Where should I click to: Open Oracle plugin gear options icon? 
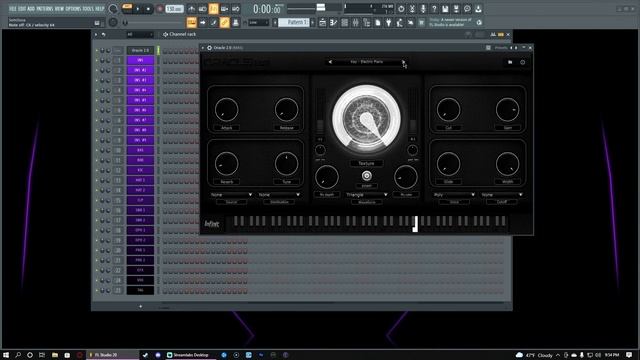pyautogui.click(x=209, y=48)
